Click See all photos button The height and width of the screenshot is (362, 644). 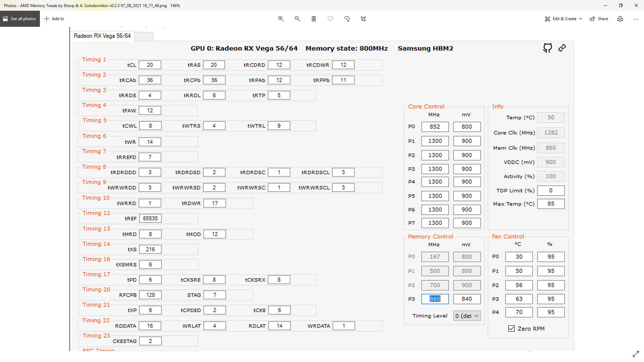(x=20, y=19)
